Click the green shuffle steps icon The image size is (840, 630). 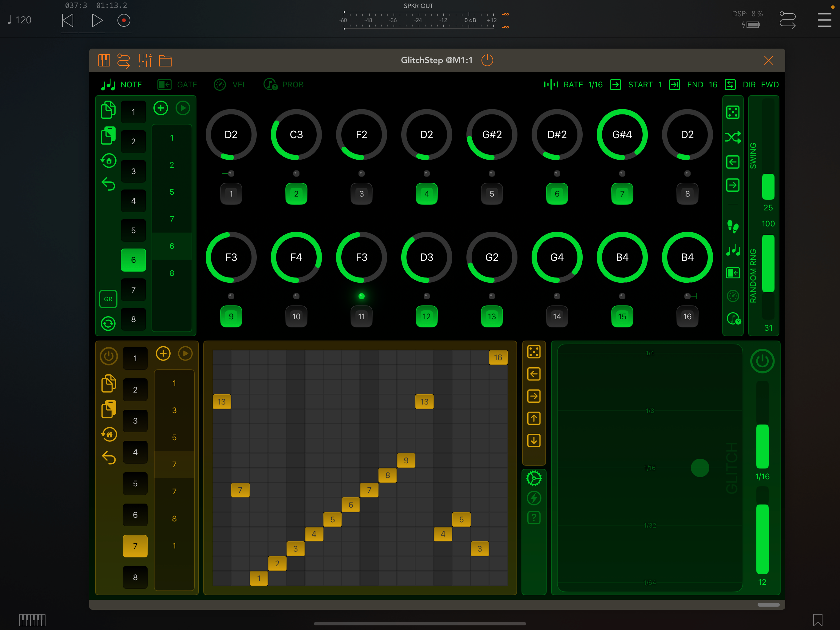732,137
